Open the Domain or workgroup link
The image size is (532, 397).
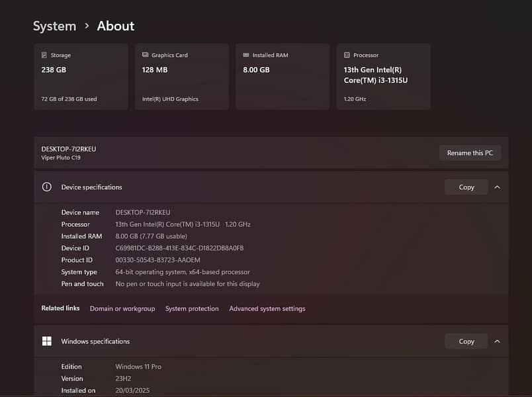(x=122, y=308)
